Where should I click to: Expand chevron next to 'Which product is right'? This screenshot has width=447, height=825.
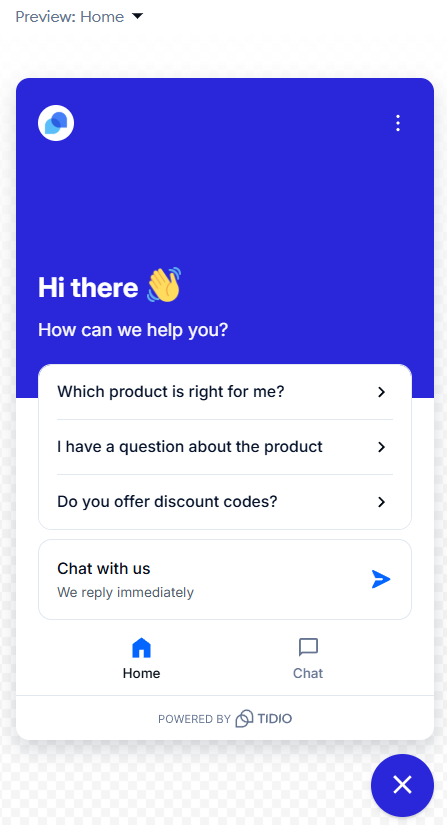(382, 392)
